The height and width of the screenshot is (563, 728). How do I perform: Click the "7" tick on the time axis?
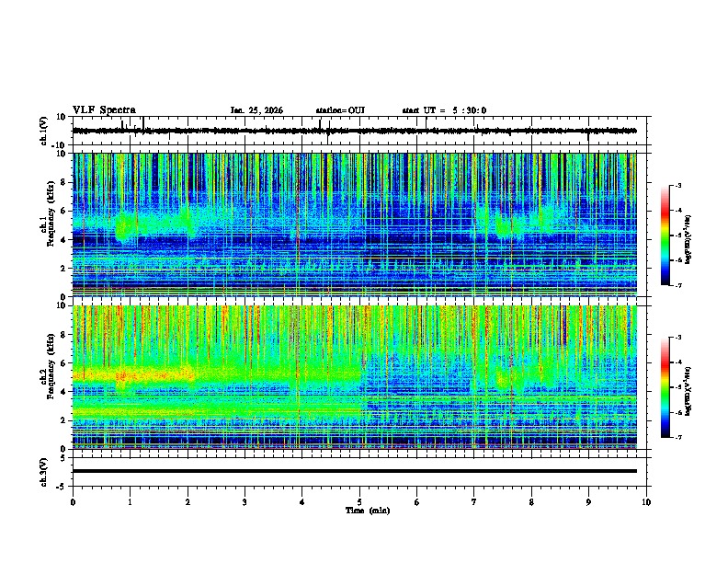point(474,502)
